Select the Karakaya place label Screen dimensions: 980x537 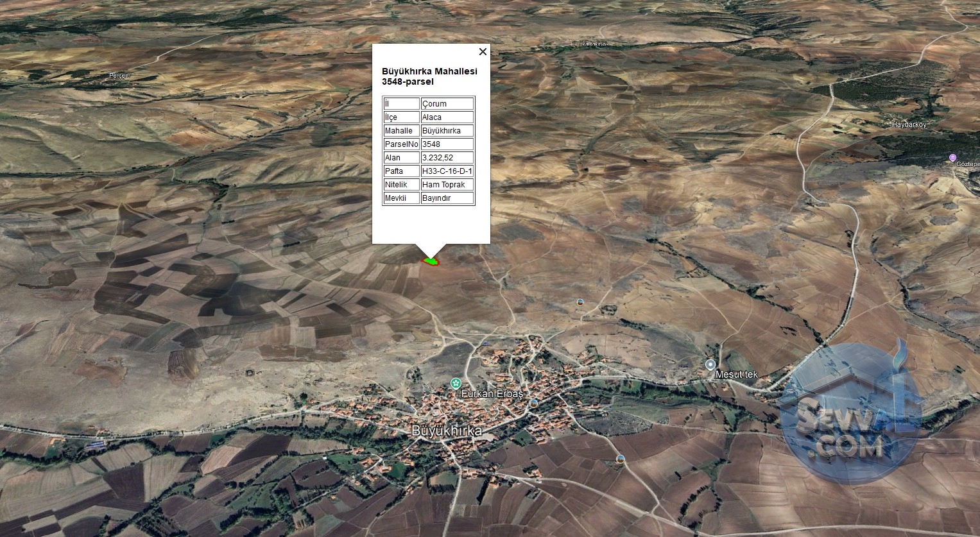594,44
